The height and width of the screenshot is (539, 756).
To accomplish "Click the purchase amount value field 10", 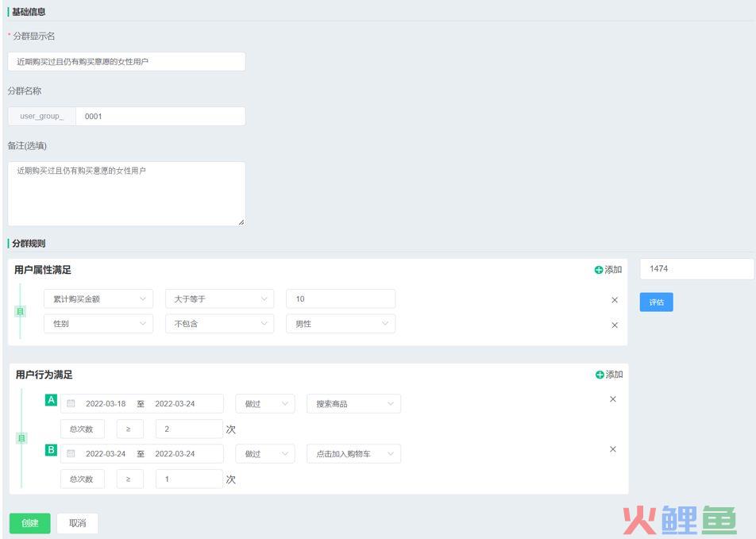I will click(341, 299).
